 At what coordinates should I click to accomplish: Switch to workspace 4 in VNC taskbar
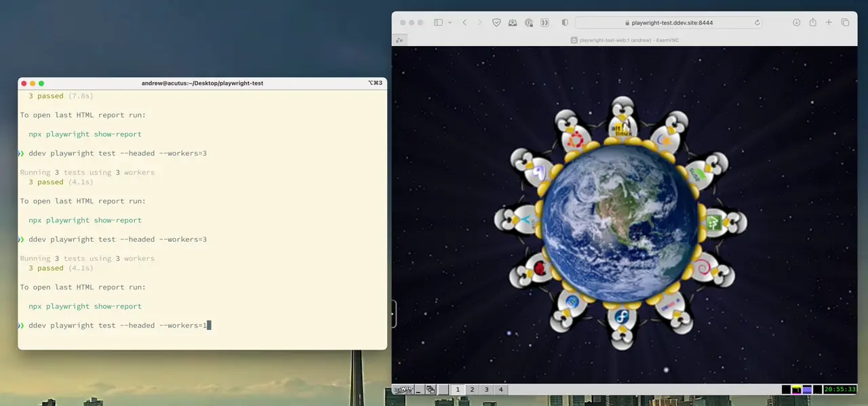coord(500,390)
